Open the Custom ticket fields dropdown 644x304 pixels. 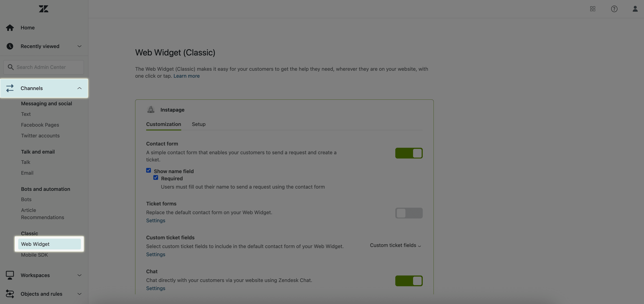click(396, 245)
